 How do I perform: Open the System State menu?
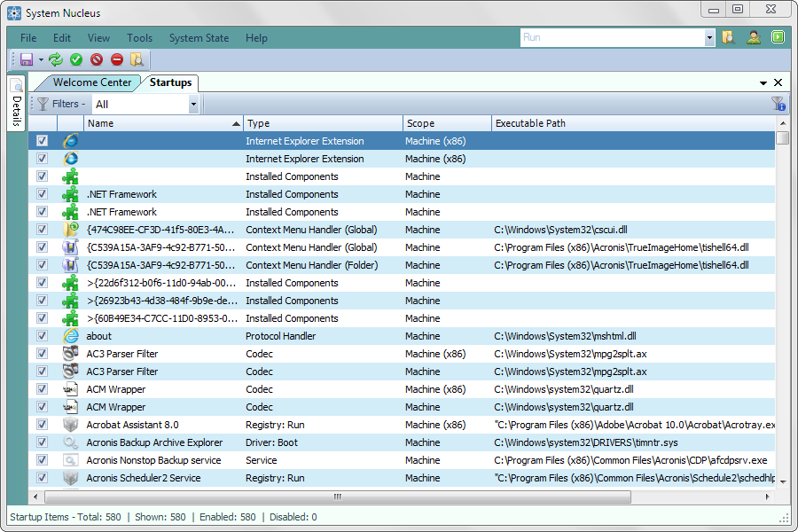coord(199,38)
